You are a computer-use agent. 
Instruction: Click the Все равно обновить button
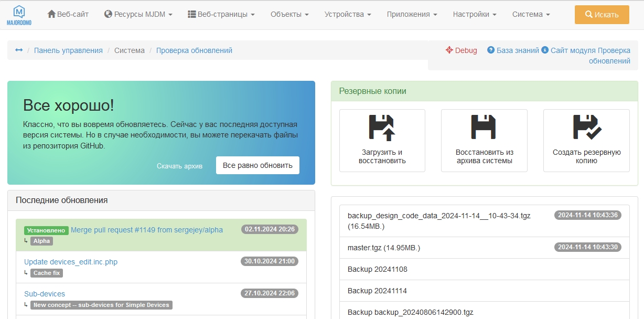[x=257, y=165]
